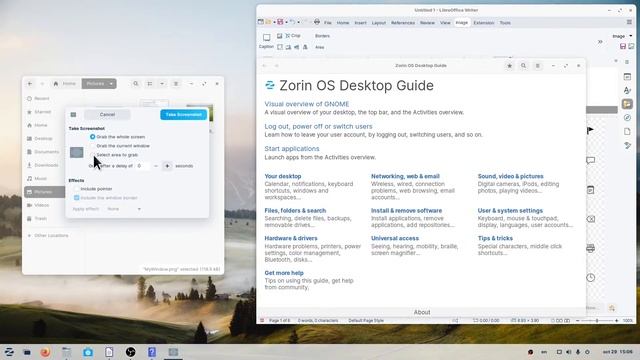Open the Desktop Guide hamburger menu
640x360 pixels.
click(x=538, y=66)
